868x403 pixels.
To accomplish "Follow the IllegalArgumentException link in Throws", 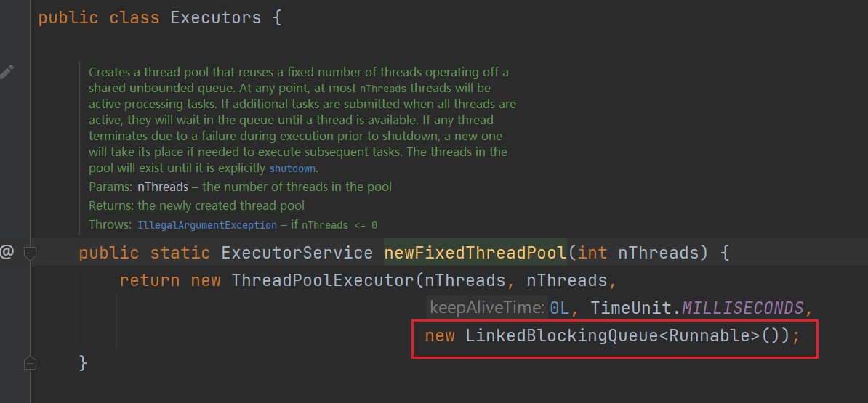I will 207,225.
